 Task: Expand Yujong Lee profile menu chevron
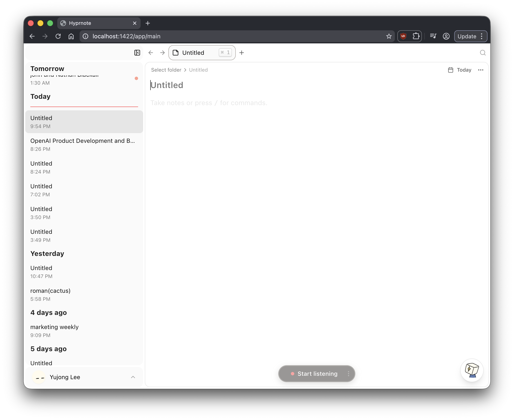[133, 377]
